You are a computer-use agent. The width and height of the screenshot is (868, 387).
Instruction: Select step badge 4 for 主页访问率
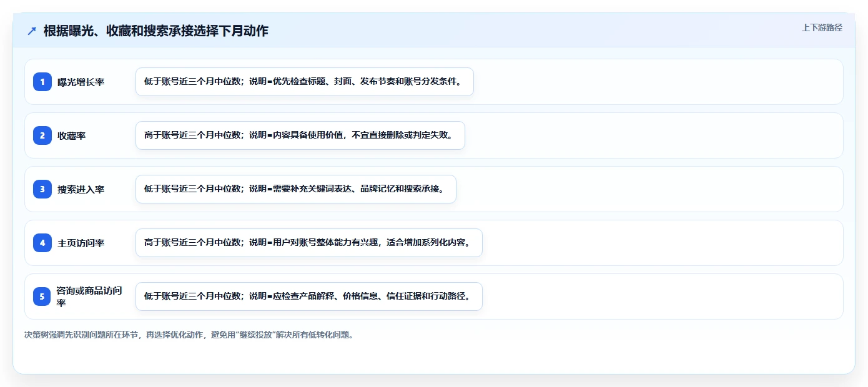coord(42,243)
